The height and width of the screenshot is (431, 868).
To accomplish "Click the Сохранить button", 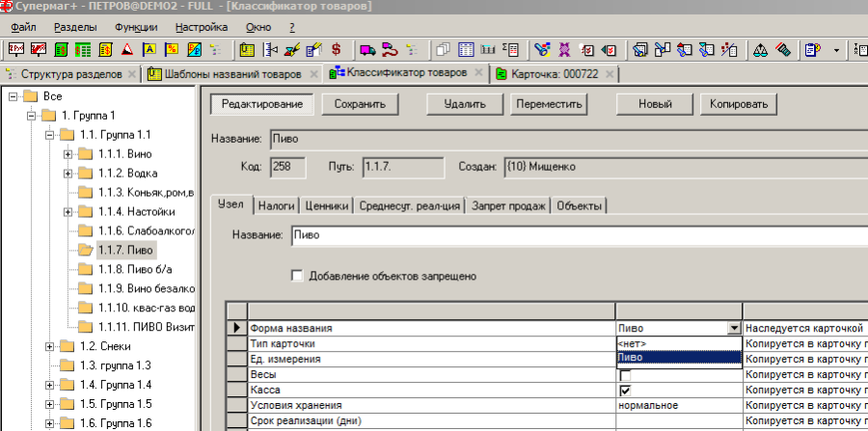I will (360, 104).
